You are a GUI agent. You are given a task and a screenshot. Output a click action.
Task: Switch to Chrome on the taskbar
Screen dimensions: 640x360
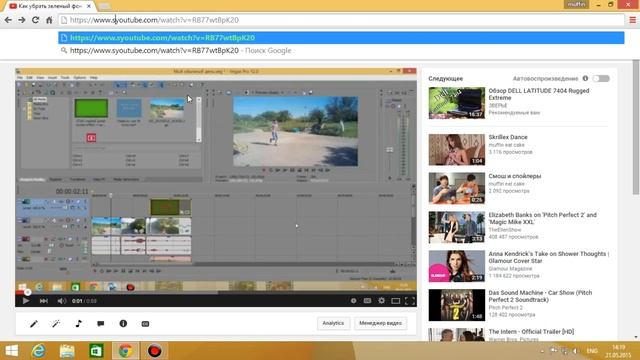(125, 351)
